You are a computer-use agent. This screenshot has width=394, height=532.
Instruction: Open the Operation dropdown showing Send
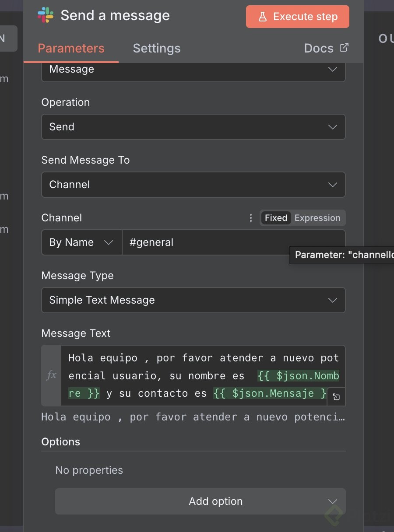[193, 127]
